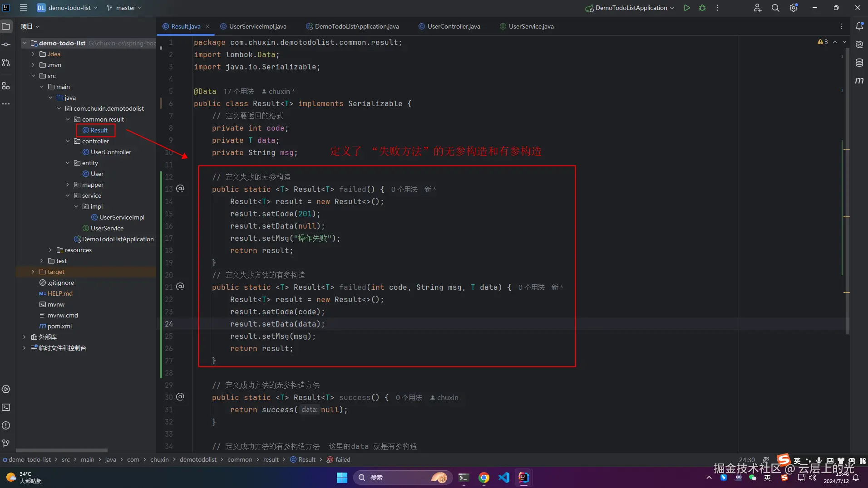868x488 pixels.
Task: Open the demo-todo-list project dropdown
Action: pyautogui.click(x=67, y=8)
